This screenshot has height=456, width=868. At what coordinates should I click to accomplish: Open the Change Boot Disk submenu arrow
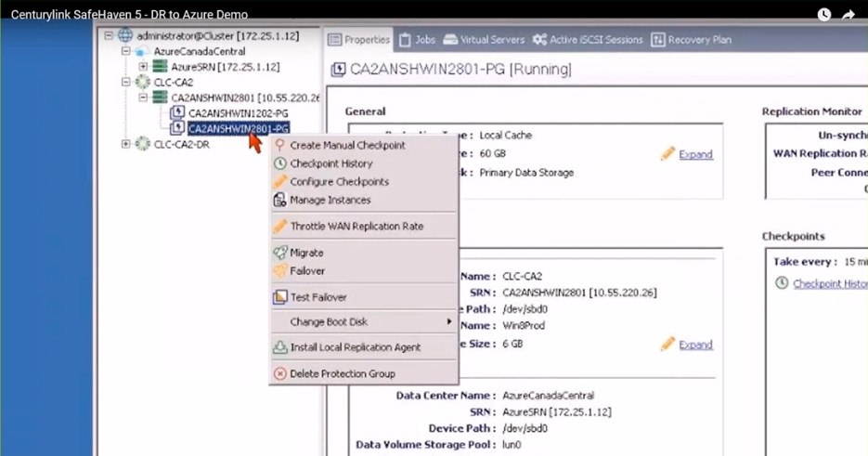(449, 322)
